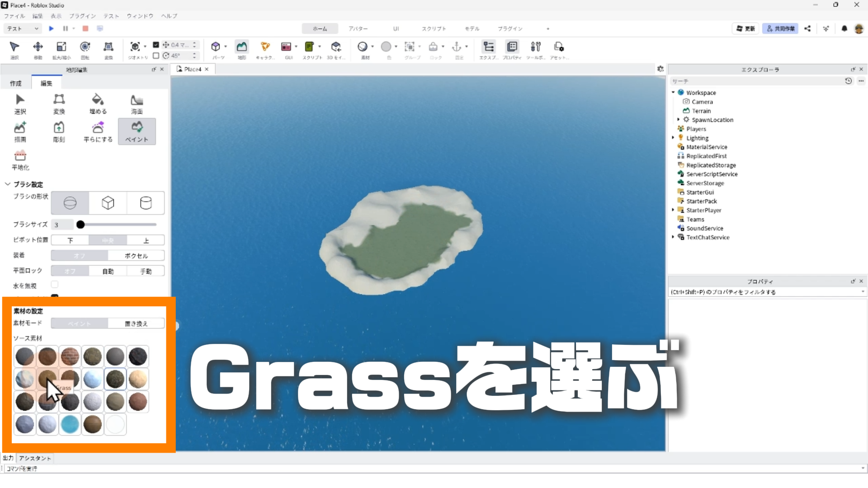Collapse the ブラシ設定 section
Viewport: 868px width, 488px height.
point(8,184)
